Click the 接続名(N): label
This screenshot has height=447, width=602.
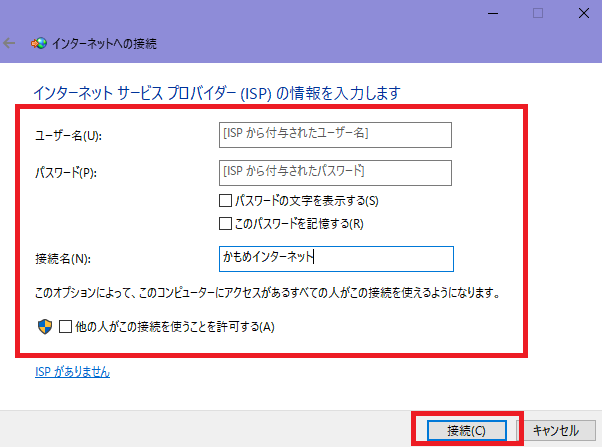click(x=63, y=259)
